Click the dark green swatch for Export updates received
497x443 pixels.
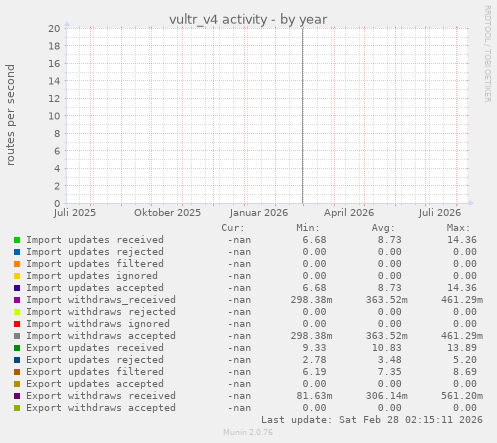point(17,348)
